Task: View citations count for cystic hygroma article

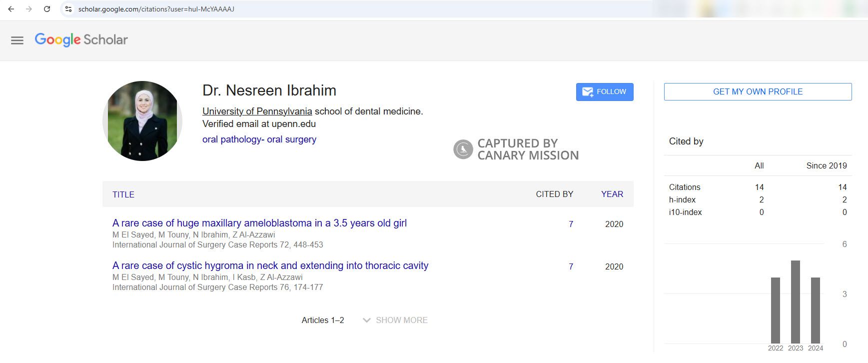Action: [x=571, y=266]
